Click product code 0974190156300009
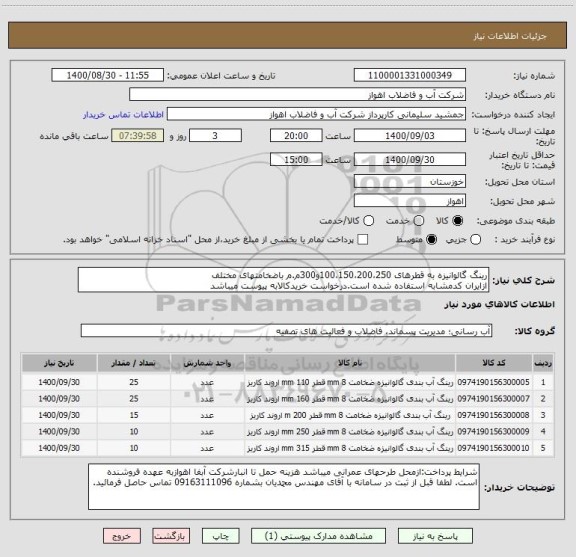576x557 pixels. tap(494, 431)
